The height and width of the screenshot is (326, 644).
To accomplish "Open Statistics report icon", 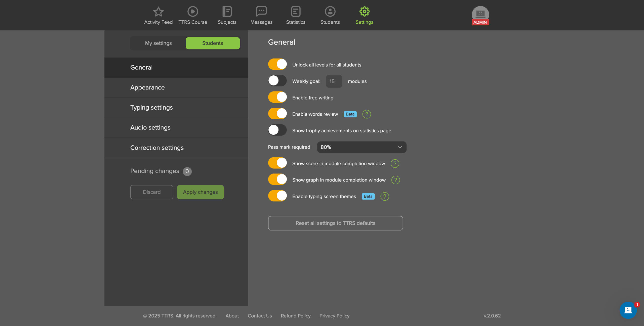I will (x=296, y=12).
